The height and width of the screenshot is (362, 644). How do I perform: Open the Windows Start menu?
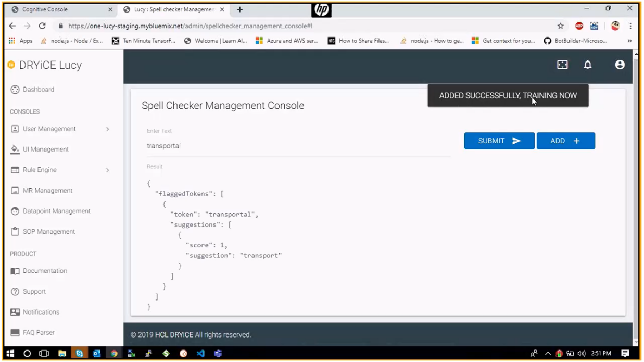tap(10, 353)
